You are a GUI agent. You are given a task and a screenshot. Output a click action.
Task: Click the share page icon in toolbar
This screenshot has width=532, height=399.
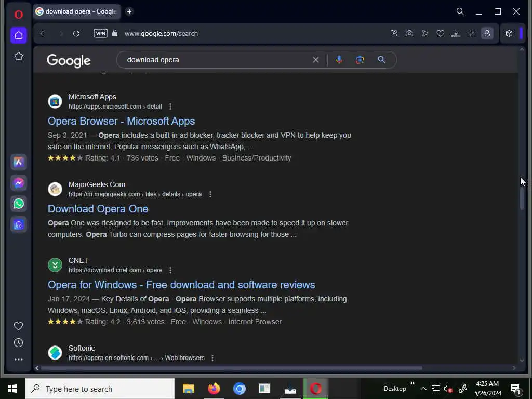394,33
